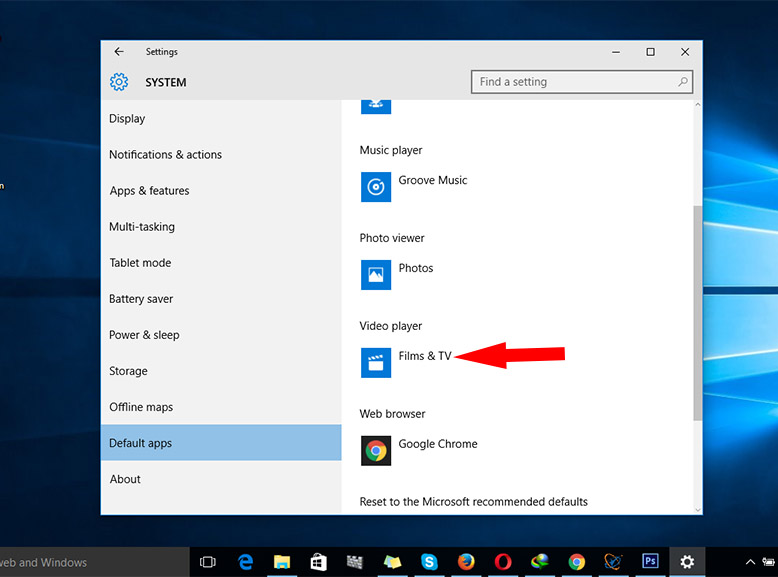This screenshot has height=577, width=778.
Task: Open the Windows Store taskbar icon
Action: click(319, 562)
